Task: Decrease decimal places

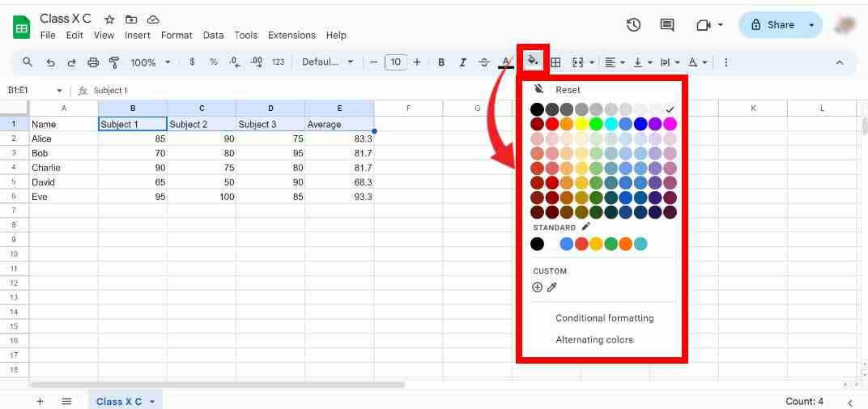Action: tap(235, 62)
